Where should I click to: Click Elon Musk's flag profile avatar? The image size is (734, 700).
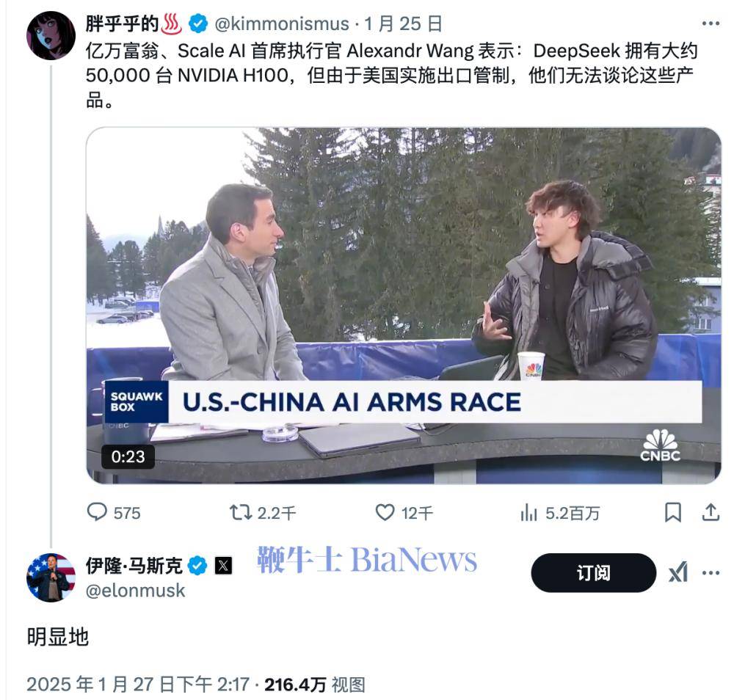51,577
